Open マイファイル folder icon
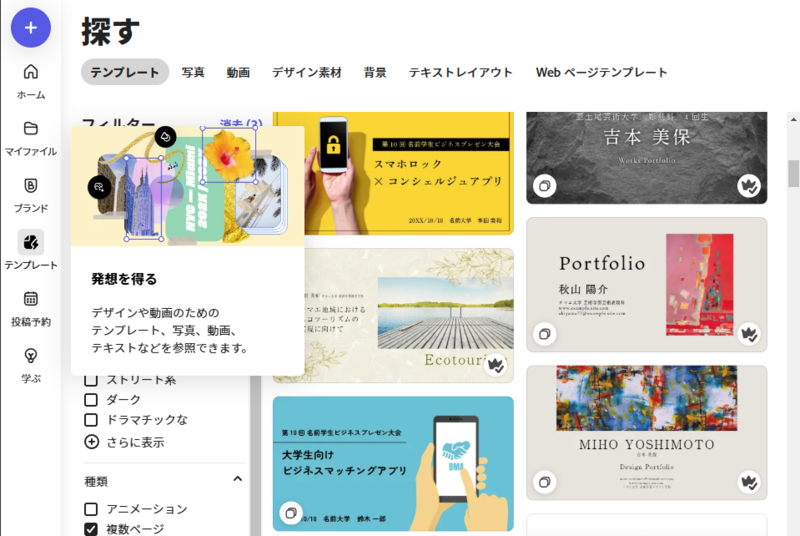This screenshot has height=536, width=800. [x=31, y=129]
